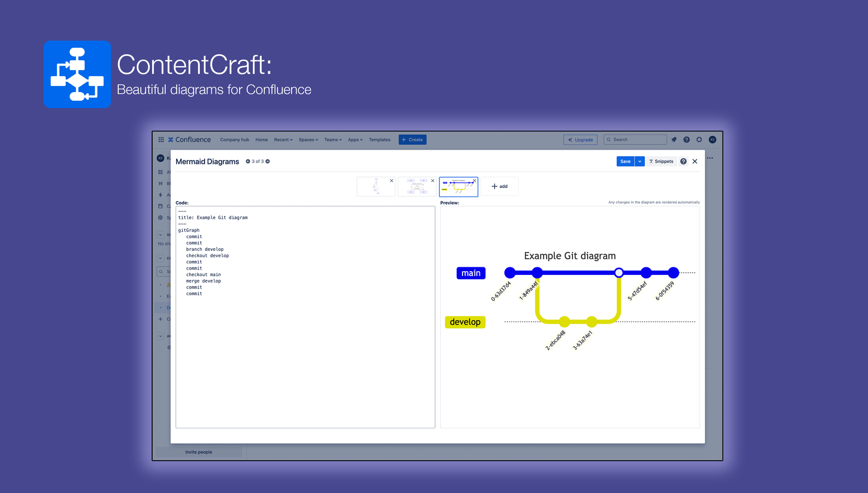Click the Invite people button in sidebar
Viewport: 868px width, 493px height.
coord(199,452)
